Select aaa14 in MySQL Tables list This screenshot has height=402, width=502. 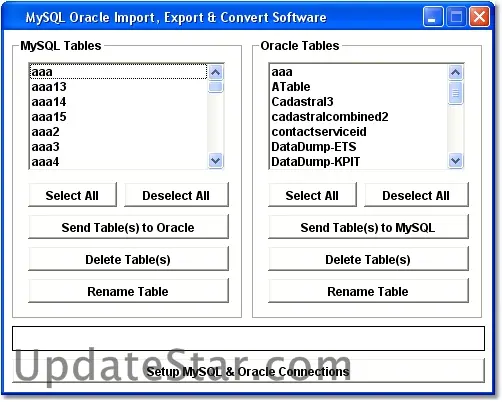[118, 102]
